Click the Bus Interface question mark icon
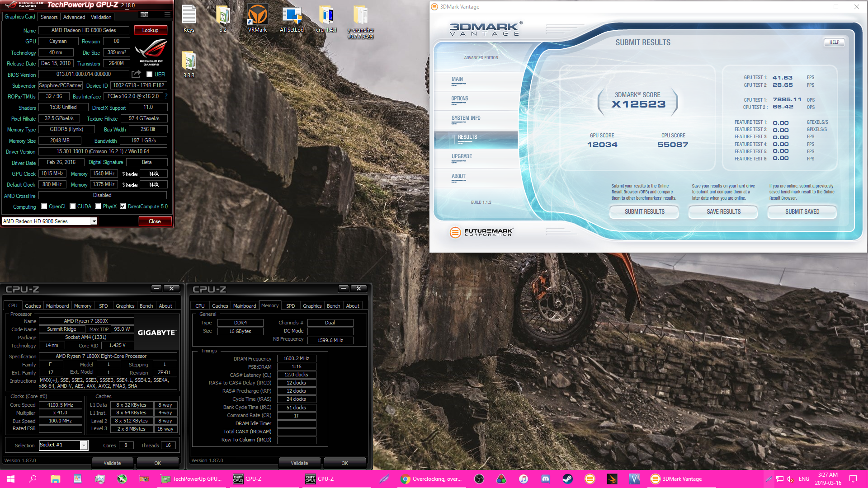 pyautogui.click(x=166, y=96)
